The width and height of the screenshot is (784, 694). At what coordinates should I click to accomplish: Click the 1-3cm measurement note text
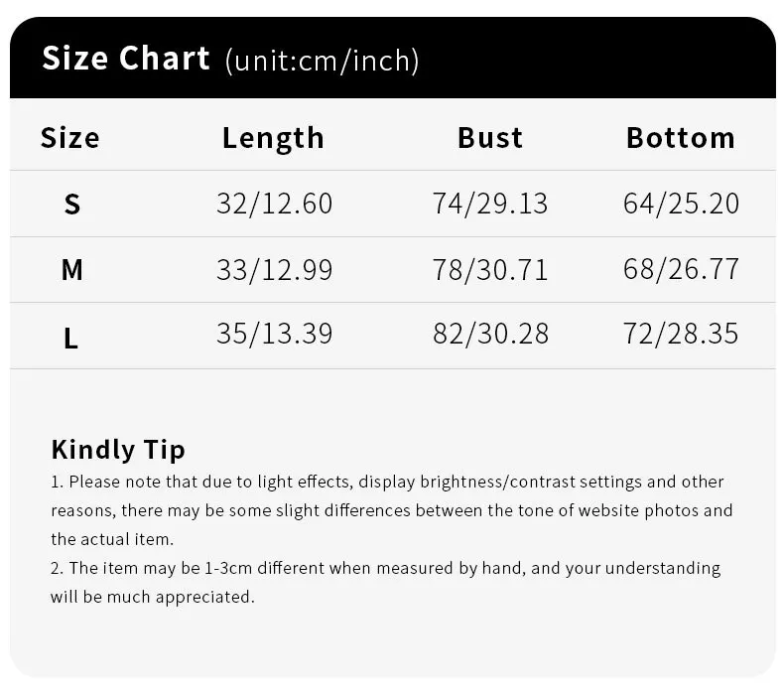(x=385, y=583)
